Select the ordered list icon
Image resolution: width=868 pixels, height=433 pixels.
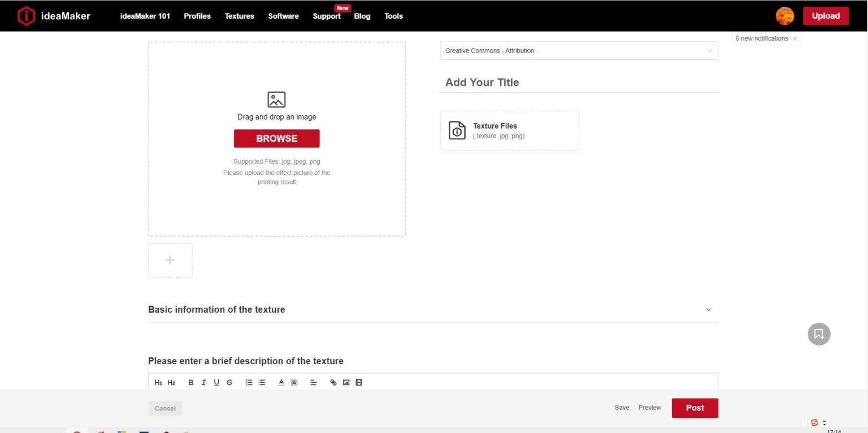249,383
